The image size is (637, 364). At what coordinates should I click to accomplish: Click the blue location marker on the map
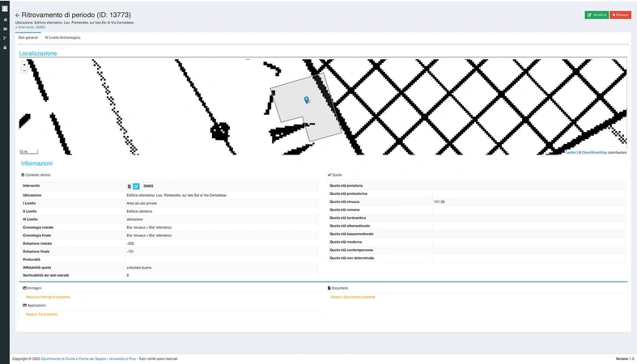(306, 99)
